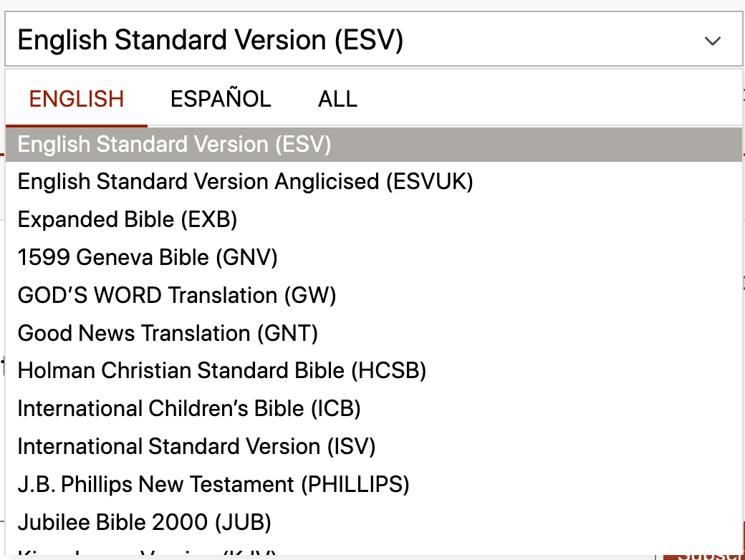Choose English Standard Version Anglicised (ESVUK)

click(245, 182)
